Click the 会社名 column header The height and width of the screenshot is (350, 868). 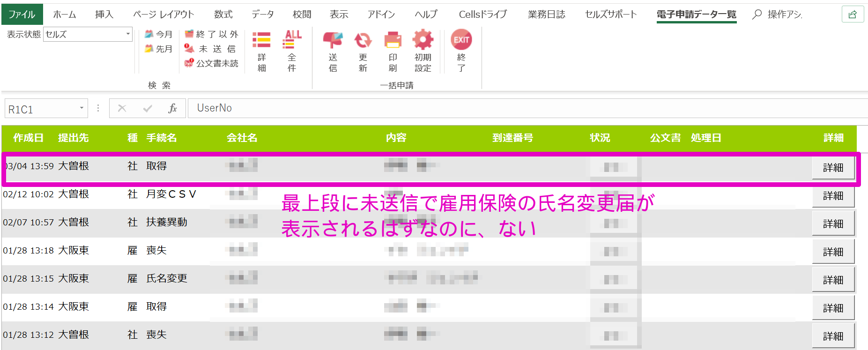tap(242, 138)
